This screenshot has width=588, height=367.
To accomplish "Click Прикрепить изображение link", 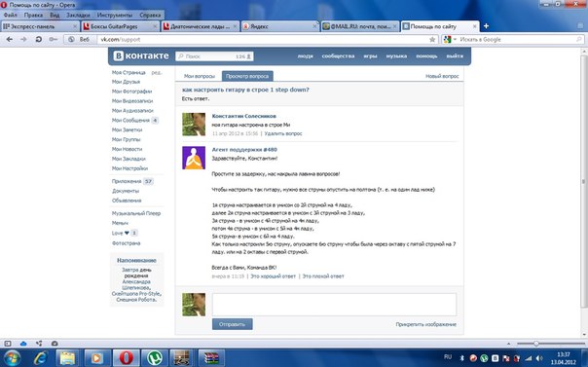I will pos(425,324).
